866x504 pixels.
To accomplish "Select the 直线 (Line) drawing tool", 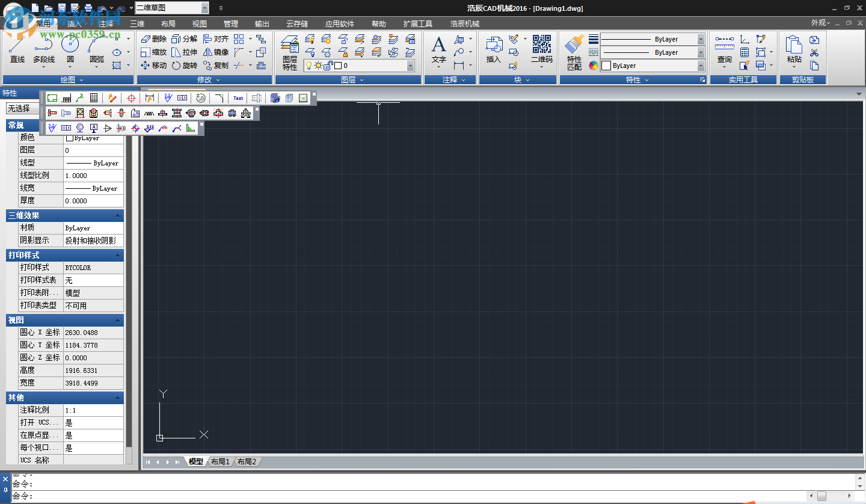I will pos(17,49).
